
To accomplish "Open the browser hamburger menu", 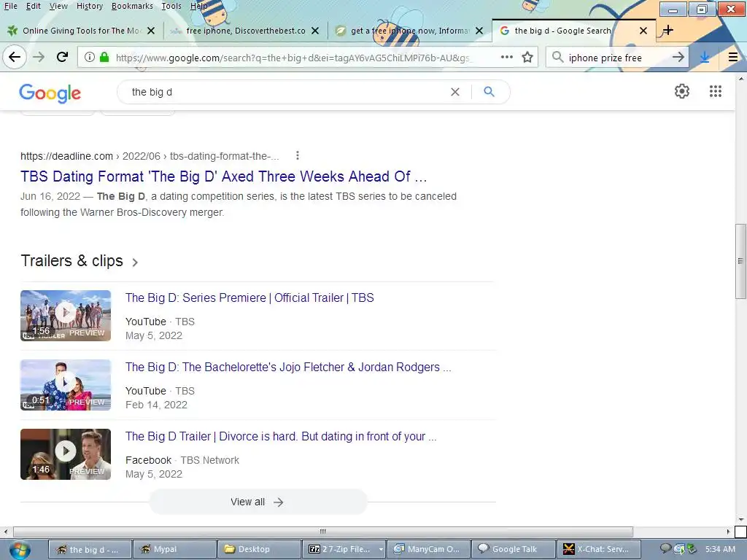I will tap(733, 58).
